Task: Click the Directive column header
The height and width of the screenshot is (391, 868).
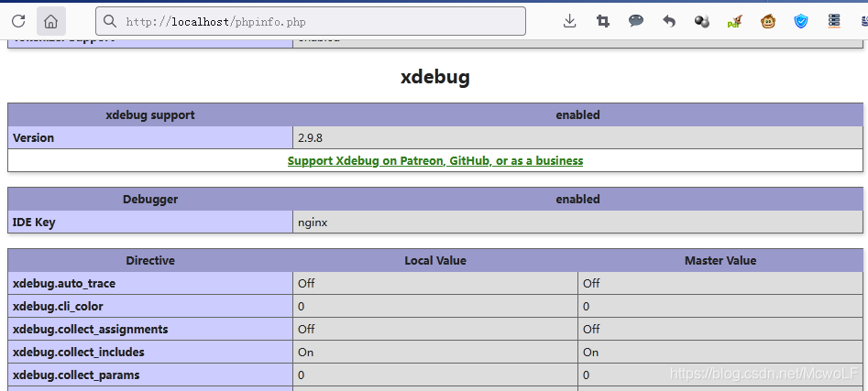Action: (x=150, y=260)
